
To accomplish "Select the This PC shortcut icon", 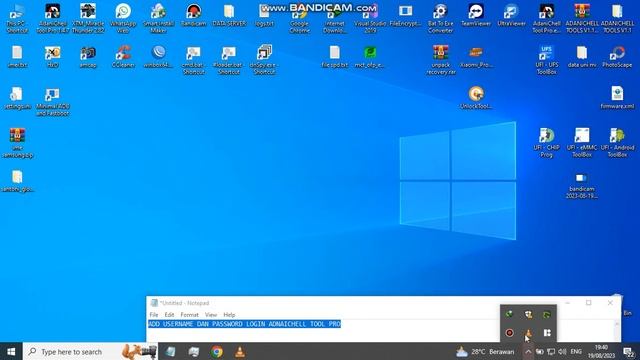I will 17,18.
